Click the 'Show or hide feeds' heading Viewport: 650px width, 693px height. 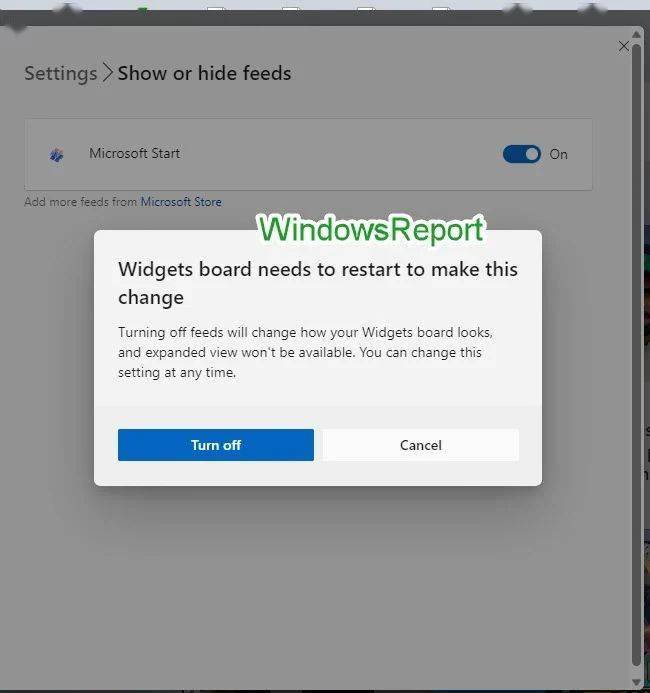(204, 73)
